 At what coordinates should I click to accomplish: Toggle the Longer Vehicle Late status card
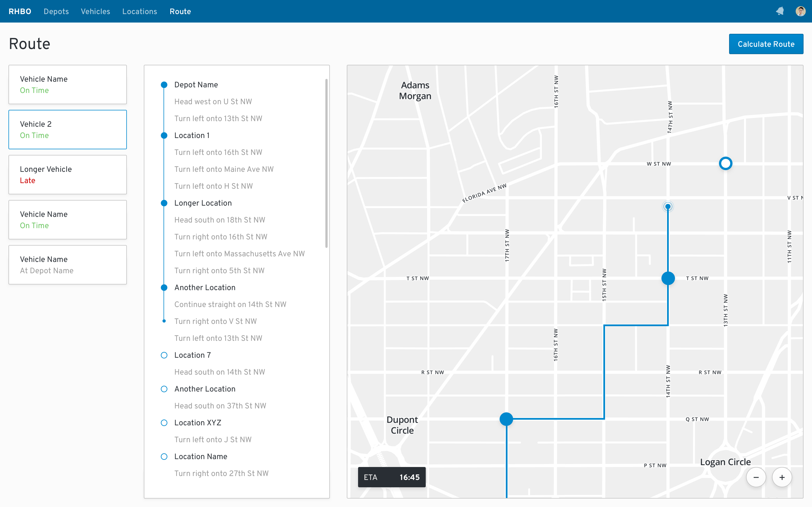[x=67, y=175]
